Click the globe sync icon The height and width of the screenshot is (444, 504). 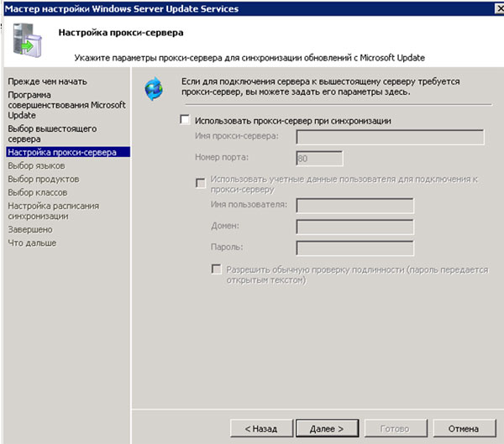(154, 87)
